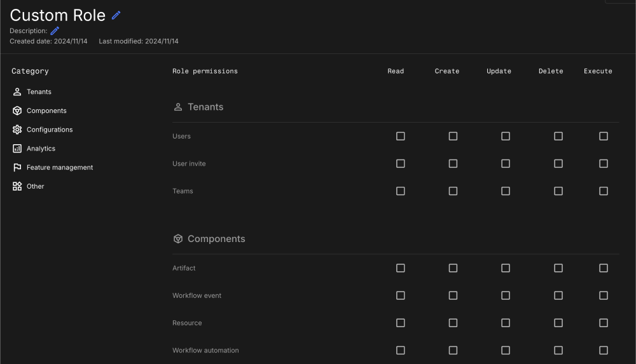Enable Delete permission for Teams
The height and width of the screenshot is (364, 636).
pyautogui.click(x=558, y=191)
